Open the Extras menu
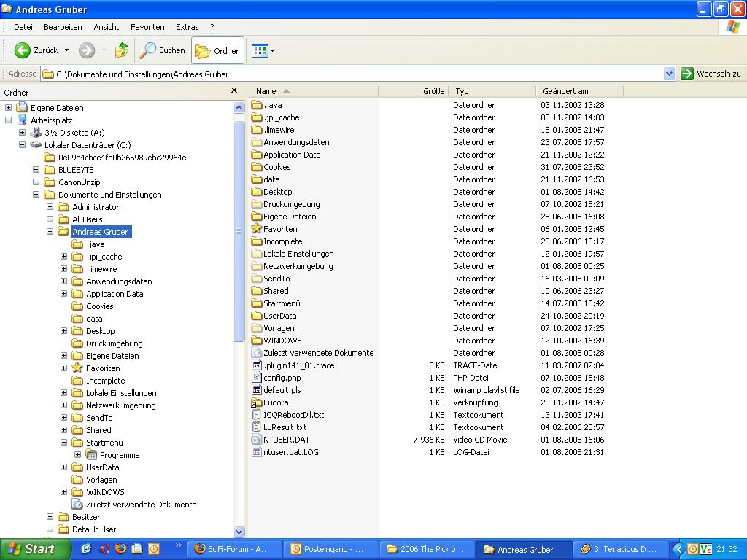The image size is (747, 560). coord(187,27)
